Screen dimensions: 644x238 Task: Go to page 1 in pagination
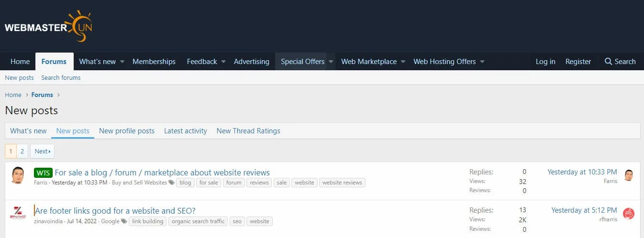click(x=11, y=151)
